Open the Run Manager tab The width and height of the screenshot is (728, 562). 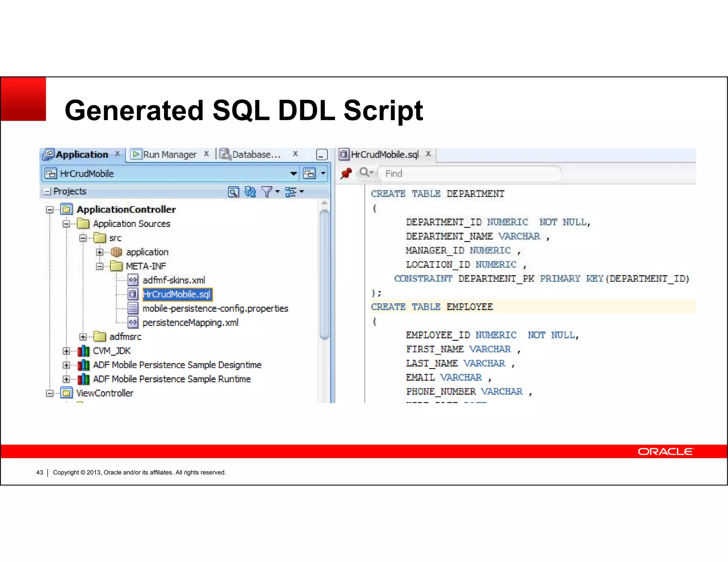[x=170, y=155]
